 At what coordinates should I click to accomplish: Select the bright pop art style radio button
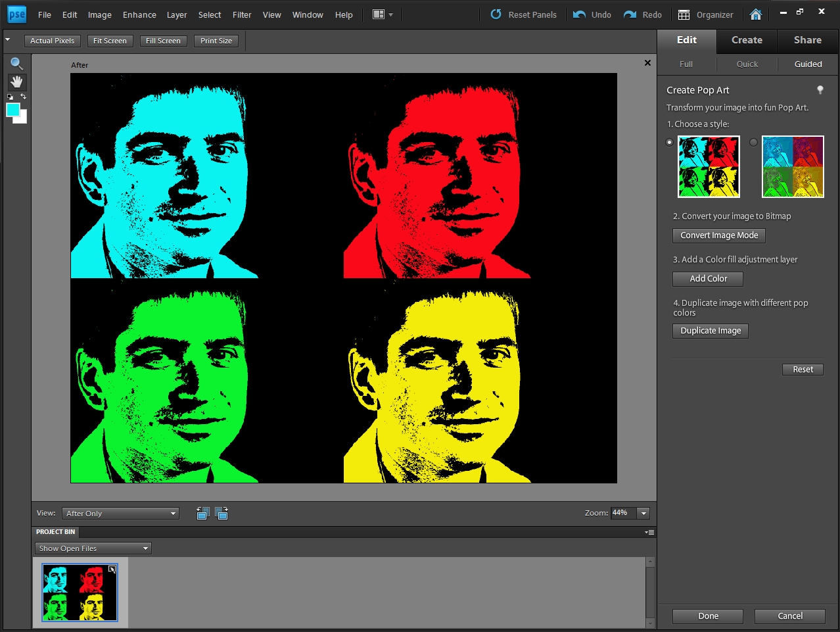click(x=670, y=142)
